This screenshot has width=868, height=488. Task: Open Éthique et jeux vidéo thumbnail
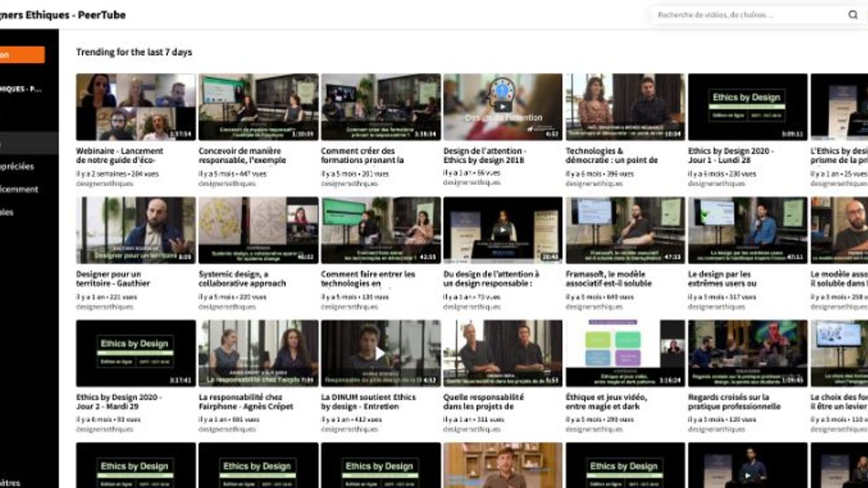click(x=625, y=353)
